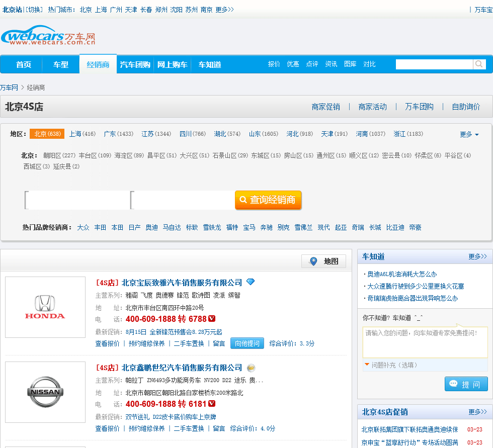Click the nav bar search input field

pyautogui.click(x=434, y=64)
